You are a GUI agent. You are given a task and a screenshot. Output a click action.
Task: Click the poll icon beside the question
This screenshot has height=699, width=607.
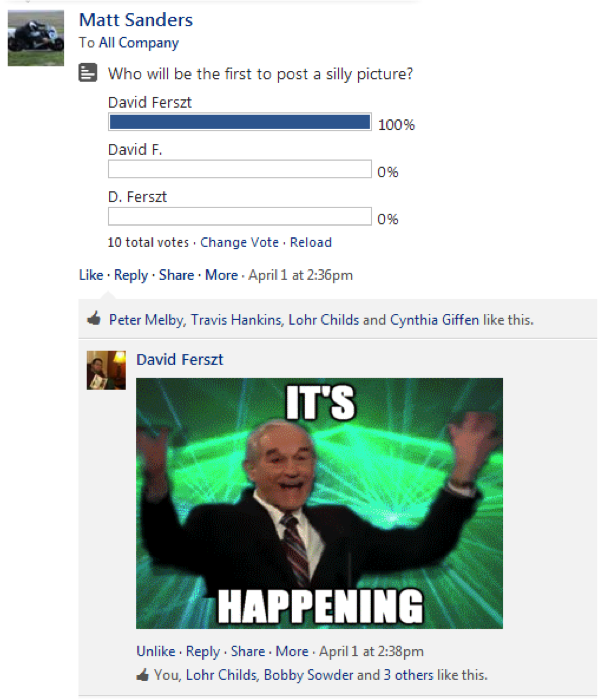tap(88, 73)
